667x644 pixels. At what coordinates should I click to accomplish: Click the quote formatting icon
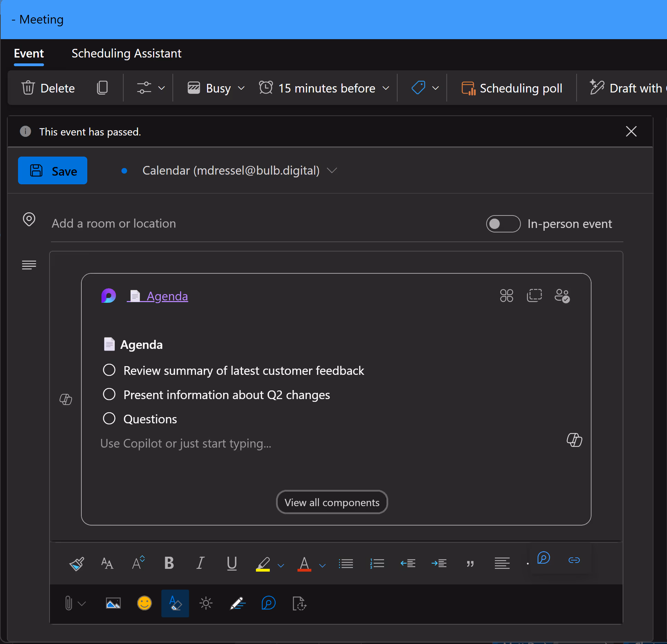pyautogui.click(x=470, y=564)
